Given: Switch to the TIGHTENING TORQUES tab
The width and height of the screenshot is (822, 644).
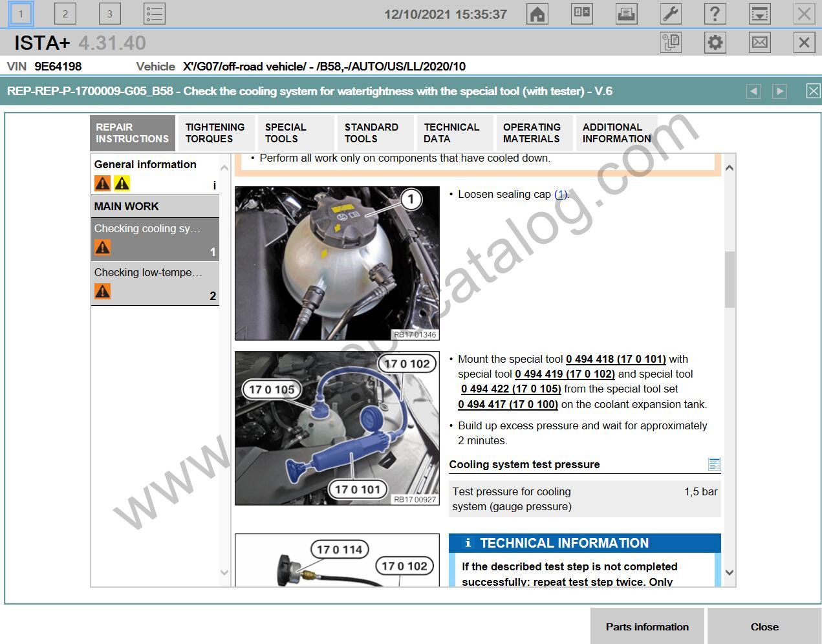Looking at the screenshot, I should tap(215, 133).
